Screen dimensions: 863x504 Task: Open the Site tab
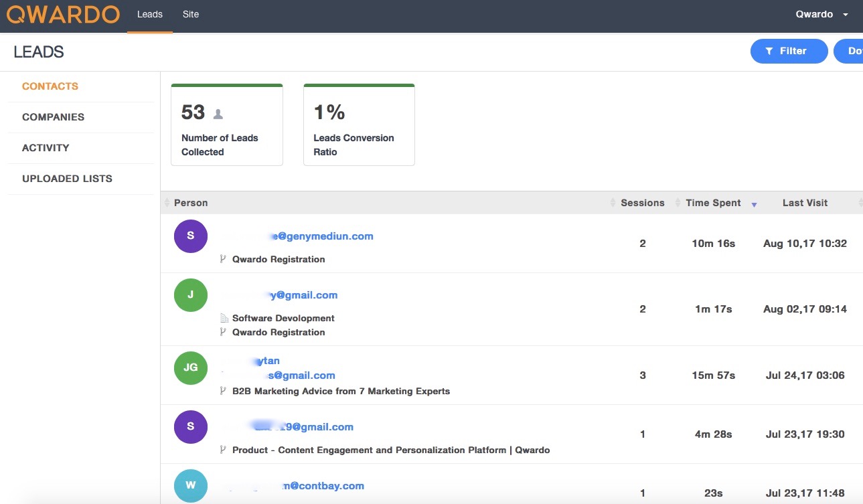click(191, 15)
